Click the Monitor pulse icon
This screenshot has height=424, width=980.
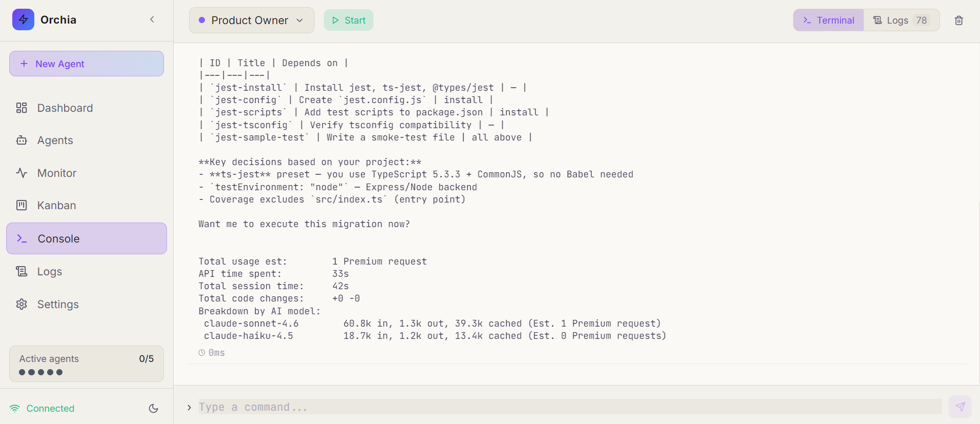[x=22, y=173]
